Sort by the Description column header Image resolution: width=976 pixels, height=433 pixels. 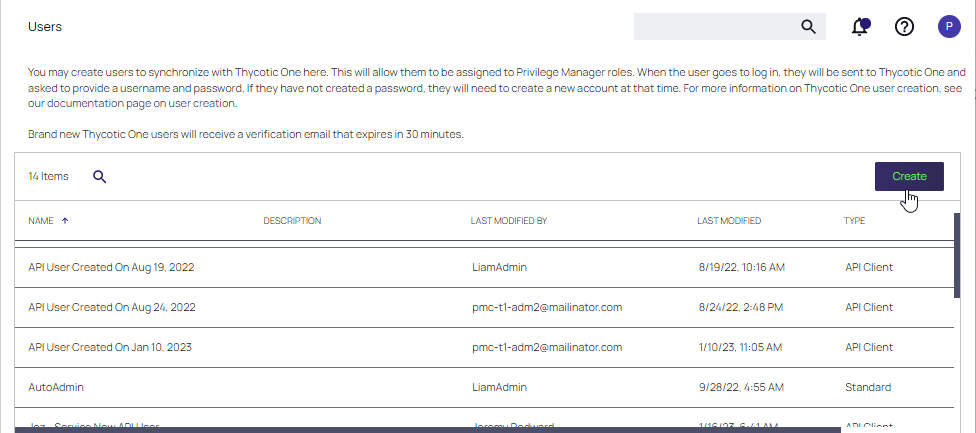click(292, 221)
